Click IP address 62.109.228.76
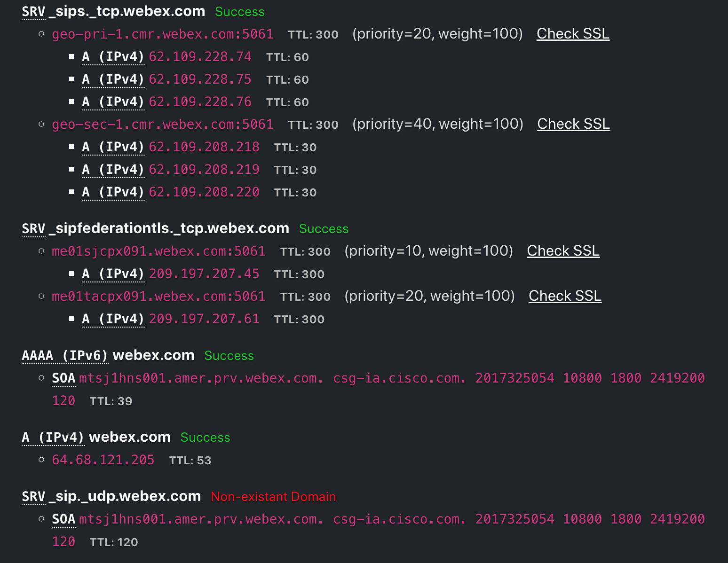The image size is (728, 563). click(x=200, y=102)
